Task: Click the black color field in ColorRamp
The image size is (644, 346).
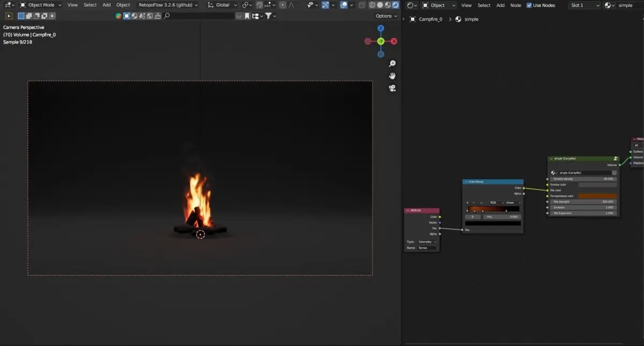Action: 493,223
